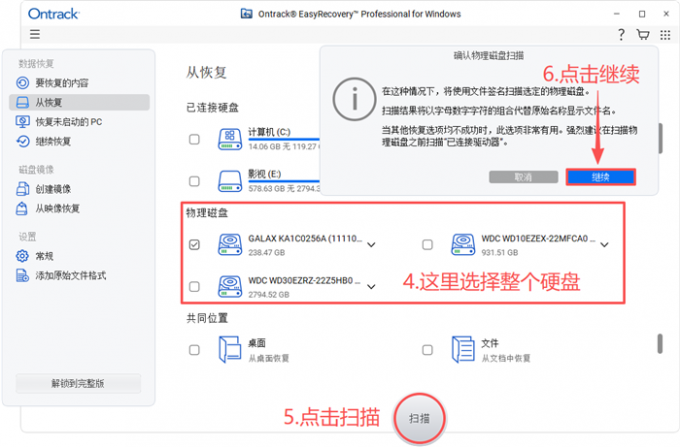Click the title bar application icon
This screenshot has width=680, height=447.
click(x=246, y=14)
